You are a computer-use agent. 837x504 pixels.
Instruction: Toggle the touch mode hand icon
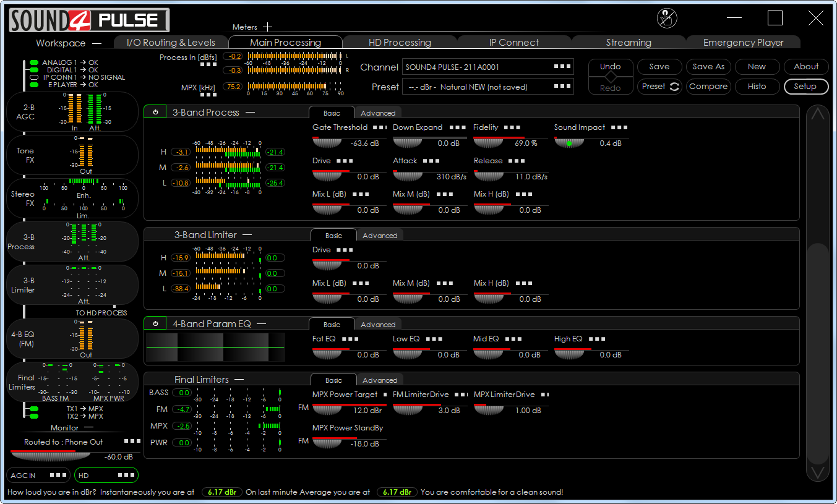667,19
